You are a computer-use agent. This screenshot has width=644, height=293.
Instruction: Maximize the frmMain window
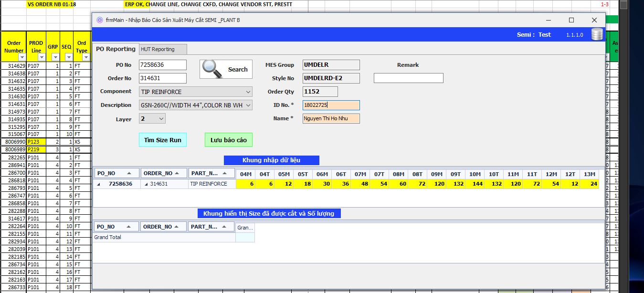(571, 20)
